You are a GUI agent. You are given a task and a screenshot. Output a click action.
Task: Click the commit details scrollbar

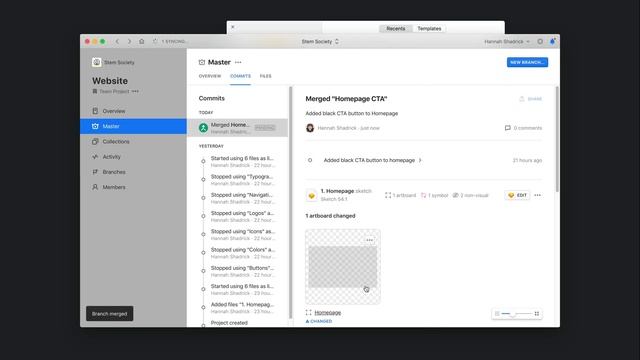557,139
